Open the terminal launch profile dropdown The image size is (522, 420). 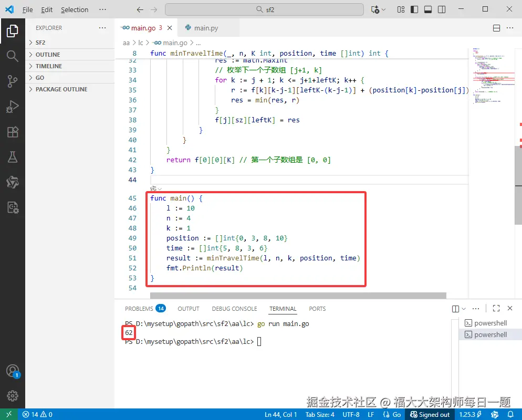pos(464,309)
